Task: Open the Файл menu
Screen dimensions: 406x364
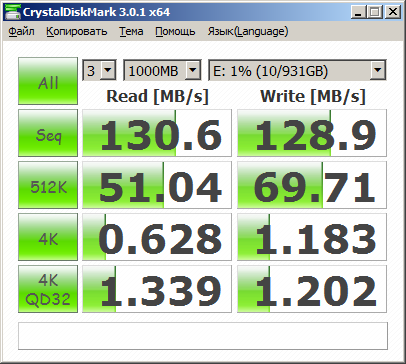Action: point(21,31)
